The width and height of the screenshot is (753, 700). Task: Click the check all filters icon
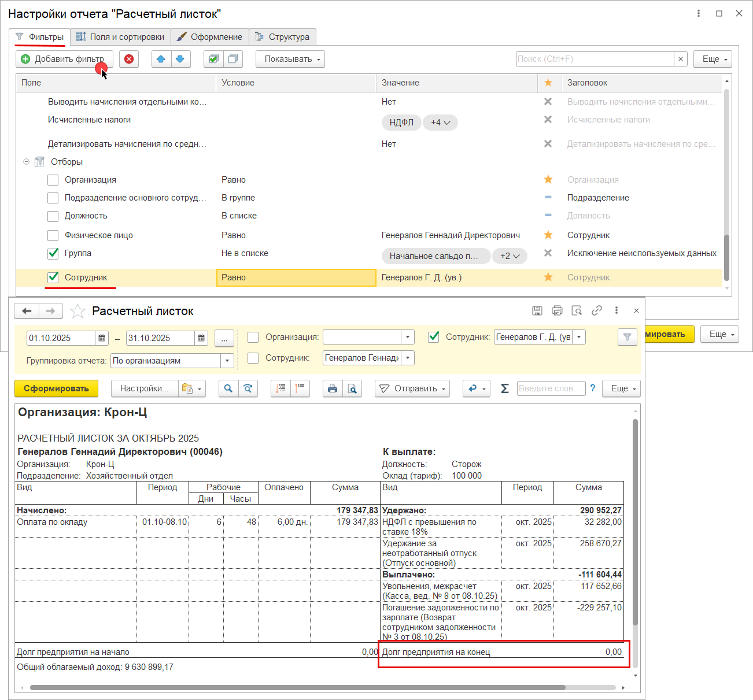(213, 59)
